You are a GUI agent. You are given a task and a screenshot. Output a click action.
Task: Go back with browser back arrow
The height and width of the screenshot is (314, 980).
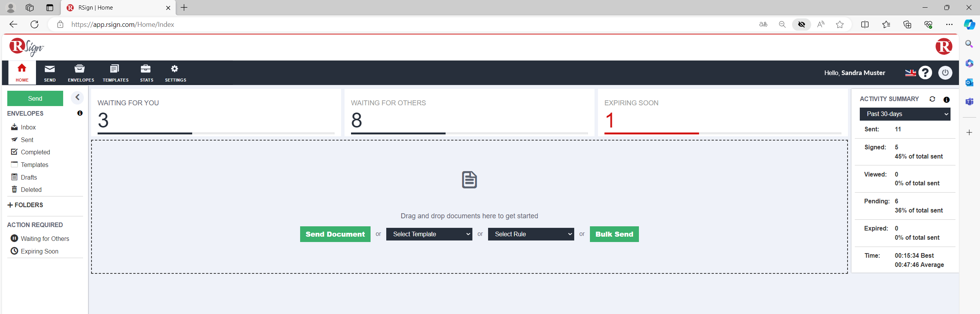pyautogui.click(x=13, y=25)
